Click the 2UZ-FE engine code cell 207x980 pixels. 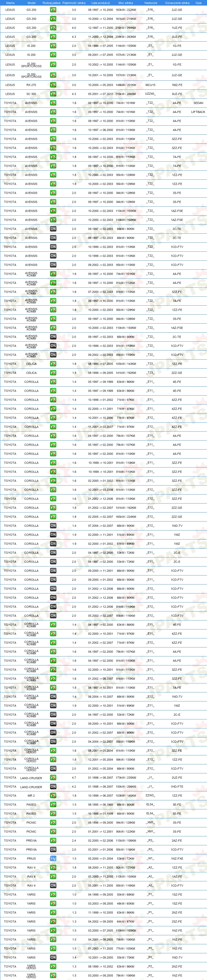coord(177,778)
